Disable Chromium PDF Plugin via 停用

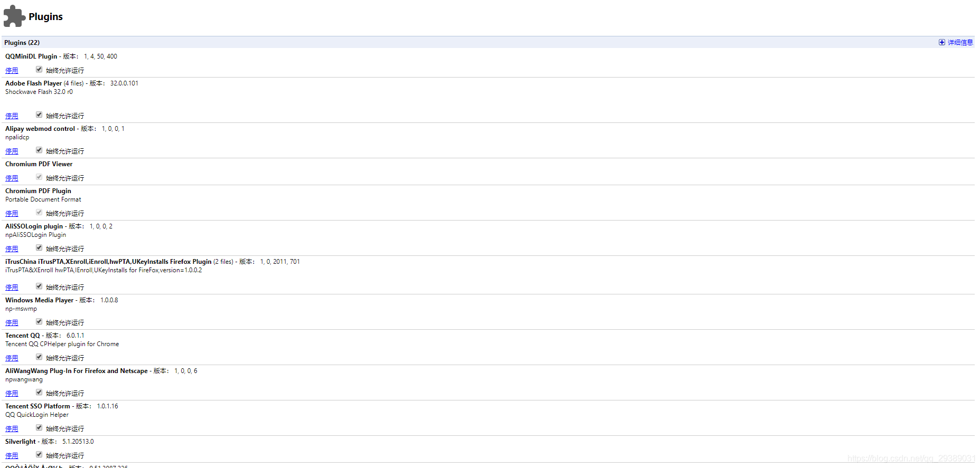tap(12, 214)
